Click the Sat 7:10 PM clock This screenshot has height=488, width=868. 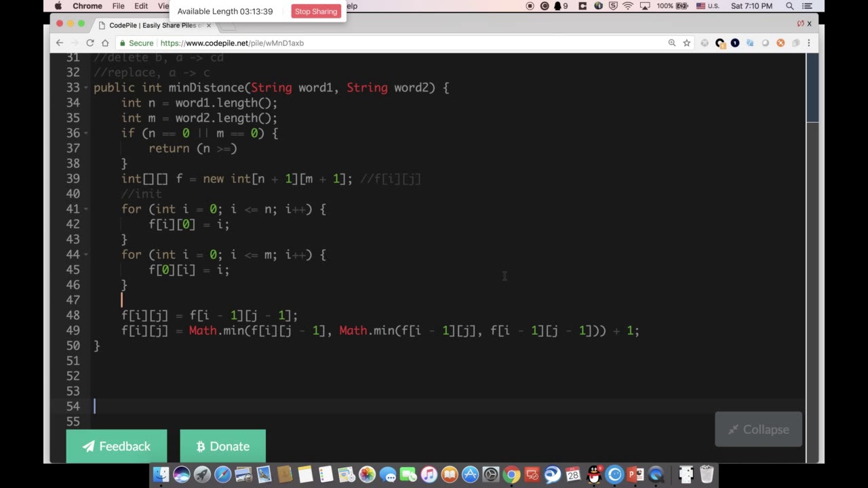coord(751,6)
